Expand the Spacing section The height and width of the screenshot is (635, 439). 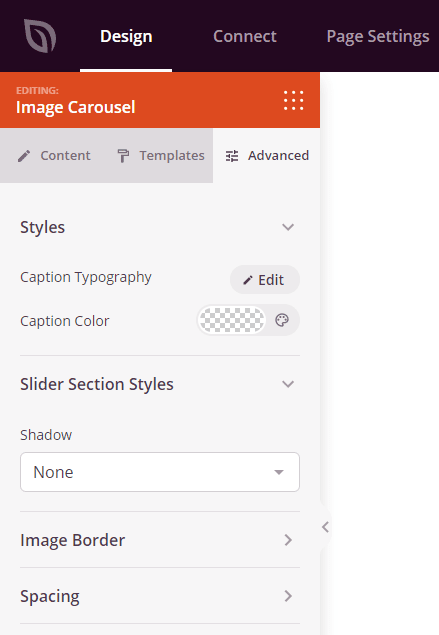[x=160, y=596]
